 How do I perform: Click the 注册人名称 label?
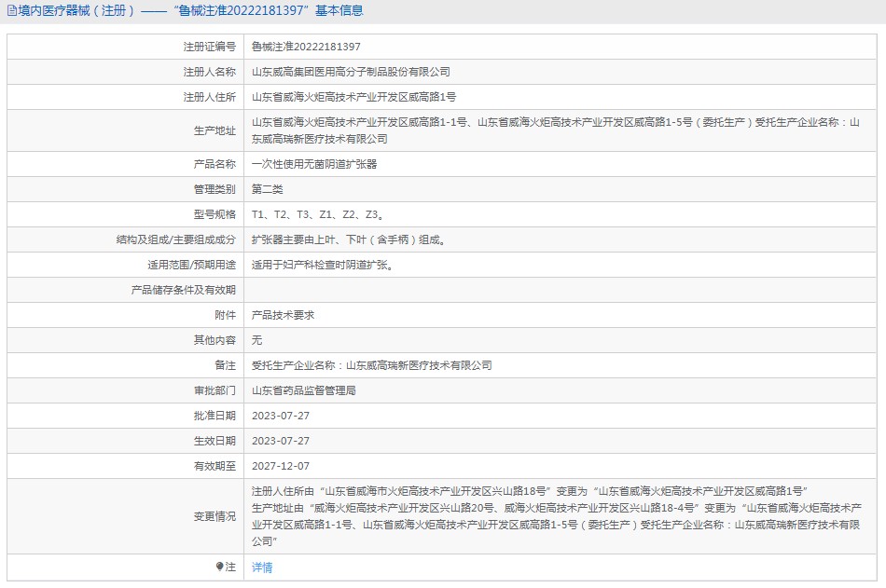click(209, 72)
